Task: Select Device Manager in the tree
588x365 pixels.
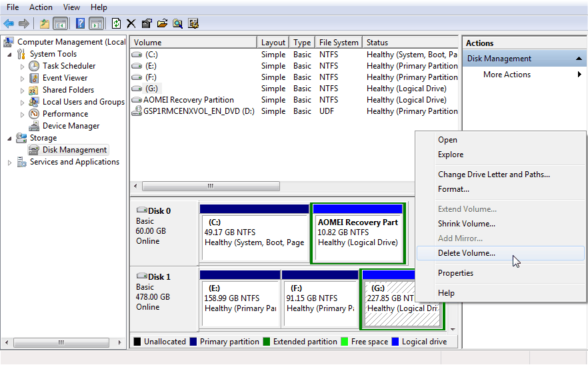Action: [x=71, y=126]
